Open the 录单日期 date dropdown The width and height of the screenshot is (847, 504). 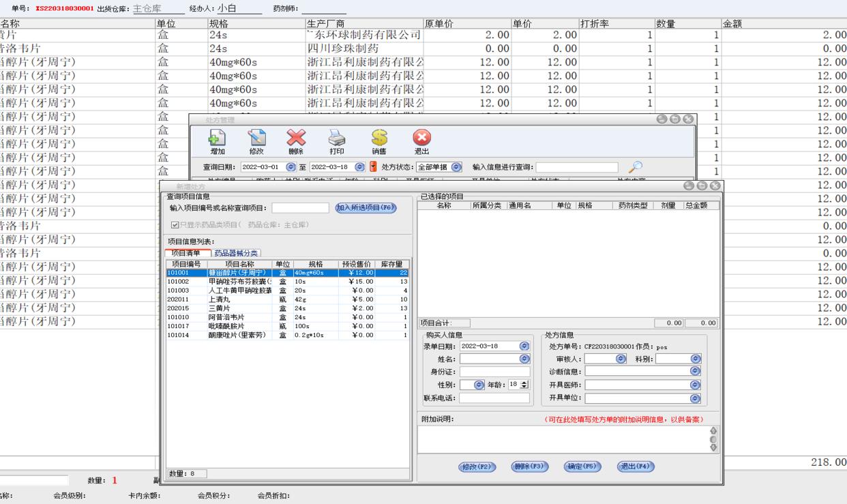524,346
